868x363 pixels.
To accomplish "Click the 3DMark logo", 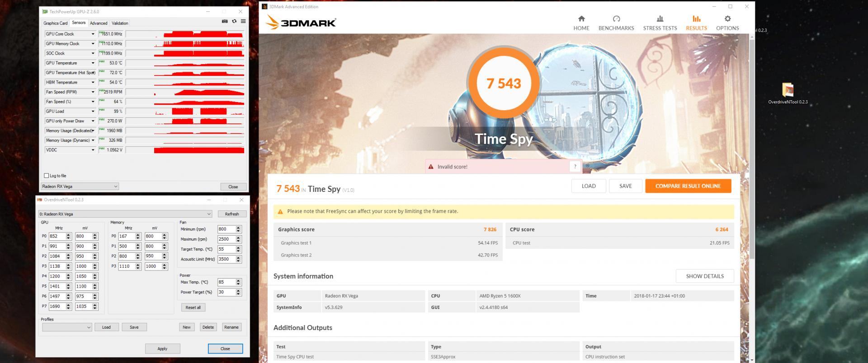I will click(x=301, y=22).
